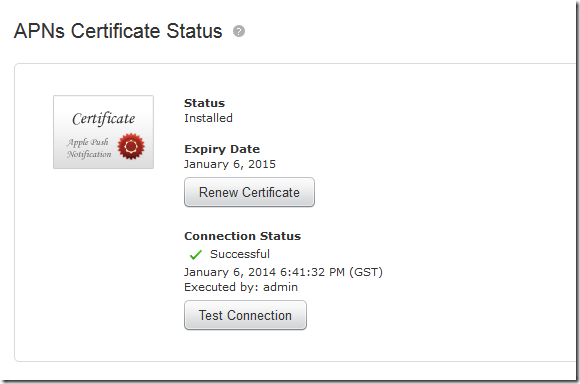Click the cursive Certificate word in image
This screenshot has width=580, height=384.
click(104, 119)
